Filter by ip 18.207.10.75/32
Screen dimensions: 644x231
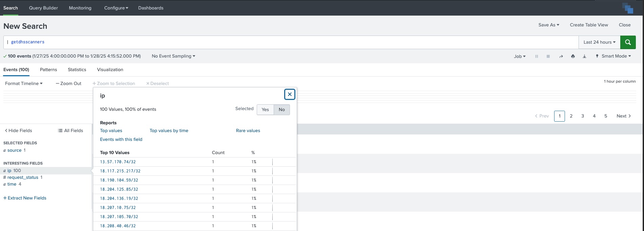pyautogui.click(x=118, y=208)
